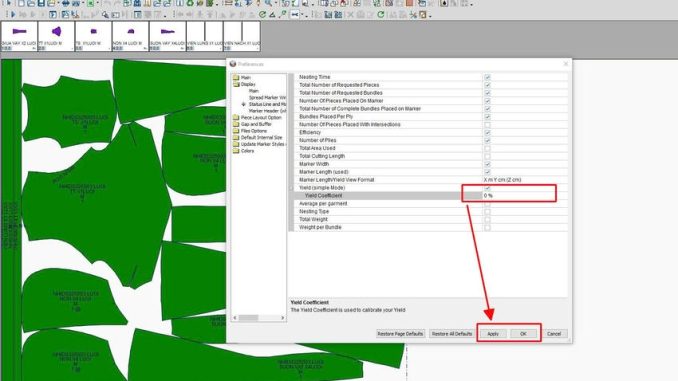Click the gray X delete icon in toolbar
Viewport: 678px width, 381px height.
coord(350,15)
